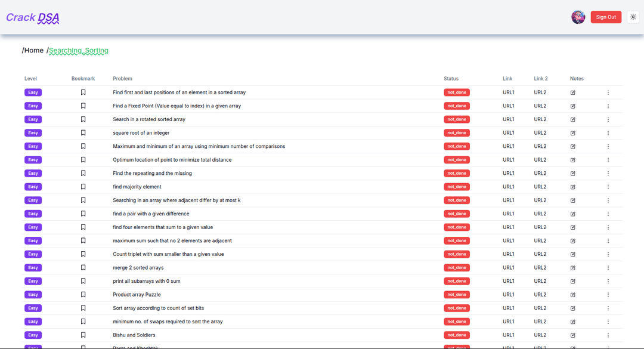This screenshot has height=349, width=644.
Task: Bookmark the 'find majority element' problem
Action: tap(83, 187)
